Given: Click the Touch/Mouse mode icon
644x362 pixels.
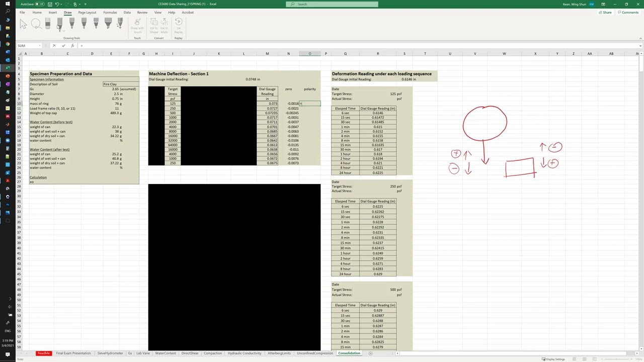Looking at the screenshot, I should tap(75, 4).
